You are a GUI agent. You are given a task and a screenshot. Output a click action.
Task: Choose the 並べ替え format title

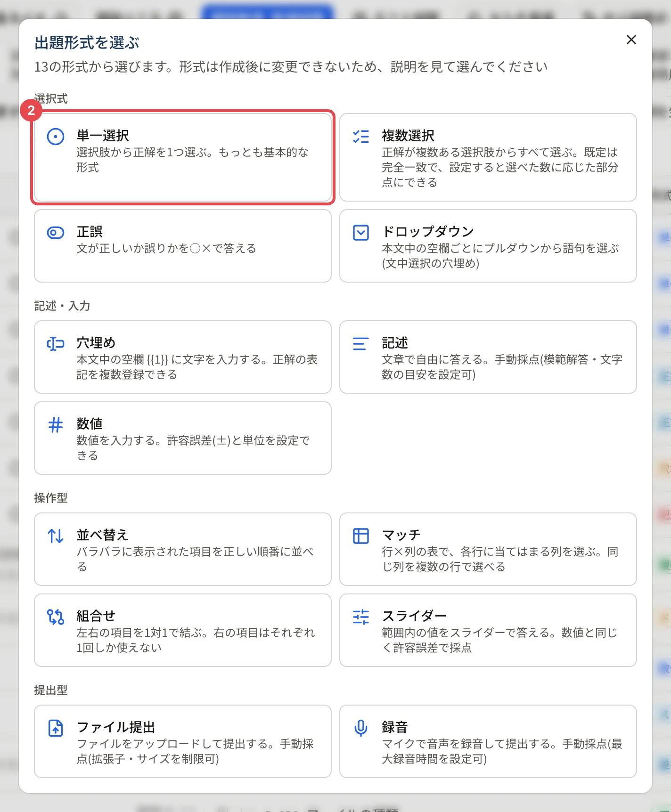(103, 535)
